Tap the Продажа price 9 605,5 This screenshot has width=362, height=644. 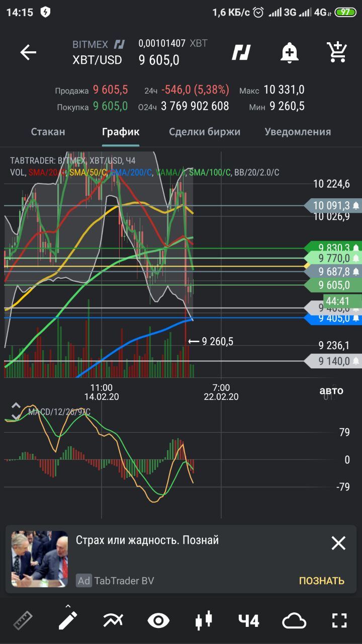(110, 90)
